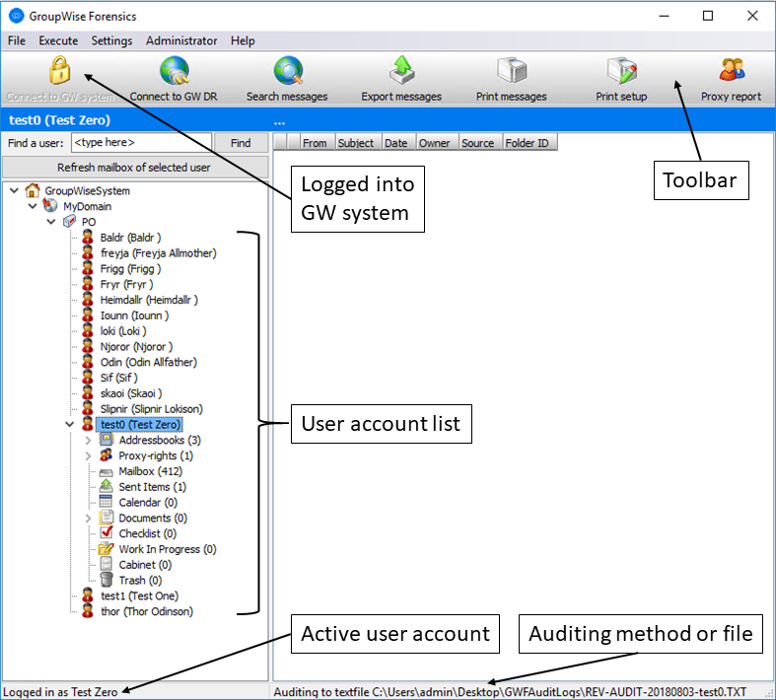Click user icon beside thor (Thor Odinson)
The image size is (776, 700).
[88, 611]
